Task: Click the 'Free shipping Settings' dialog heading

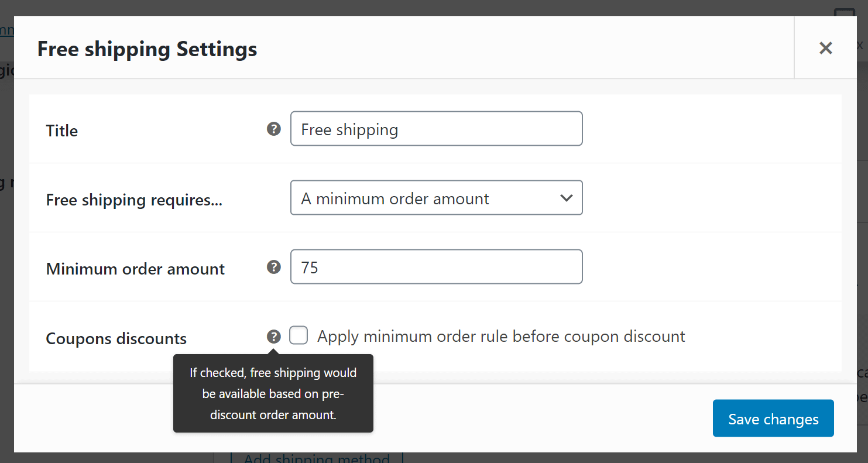Action: [x=147, y=49]
